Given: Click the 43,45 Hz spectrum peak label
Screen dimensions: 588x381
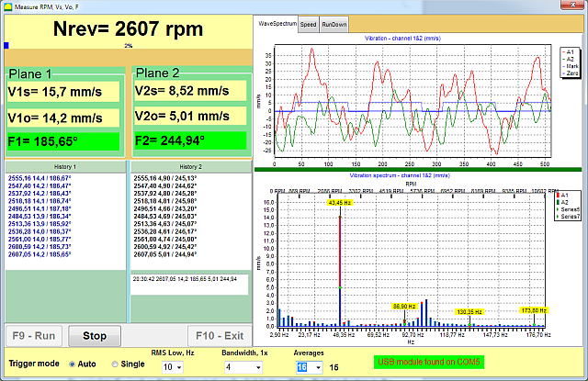Looking at the screenshot, I should 340,203.
